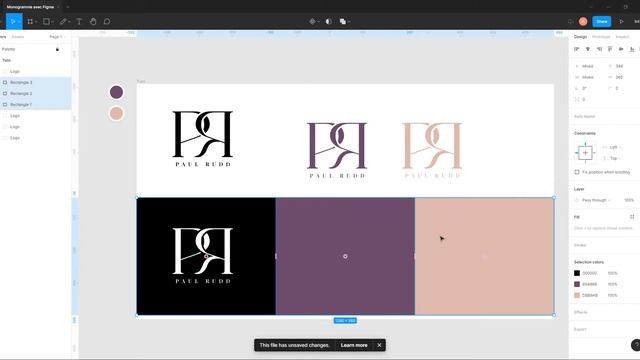Click the user avatar in the toolbar
Image resolution: width=640 pixels, height=360 pixels.
point(583,22)
